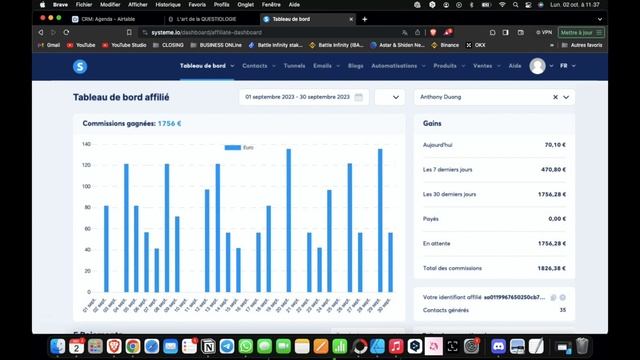Open Spotlight search in the menu bar
The height and width of the screenshot is (360, 640).
[x=516, y=5]
